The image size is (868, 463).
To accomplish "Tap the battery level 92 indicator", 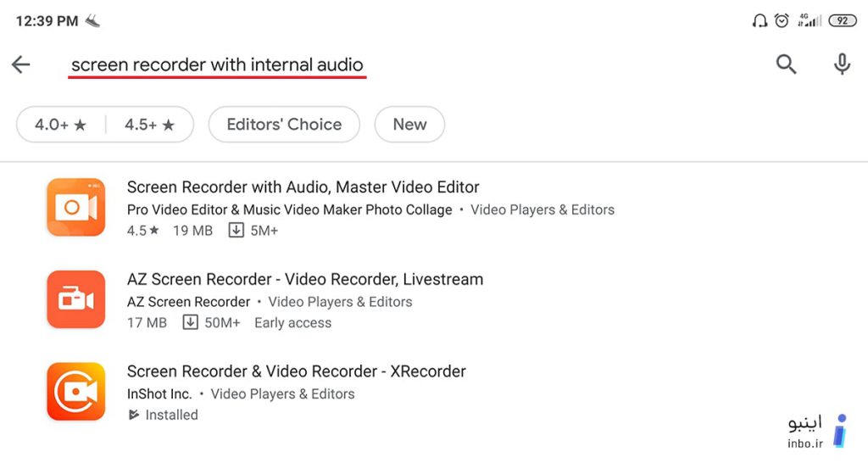I will click(x=842, y=21).
